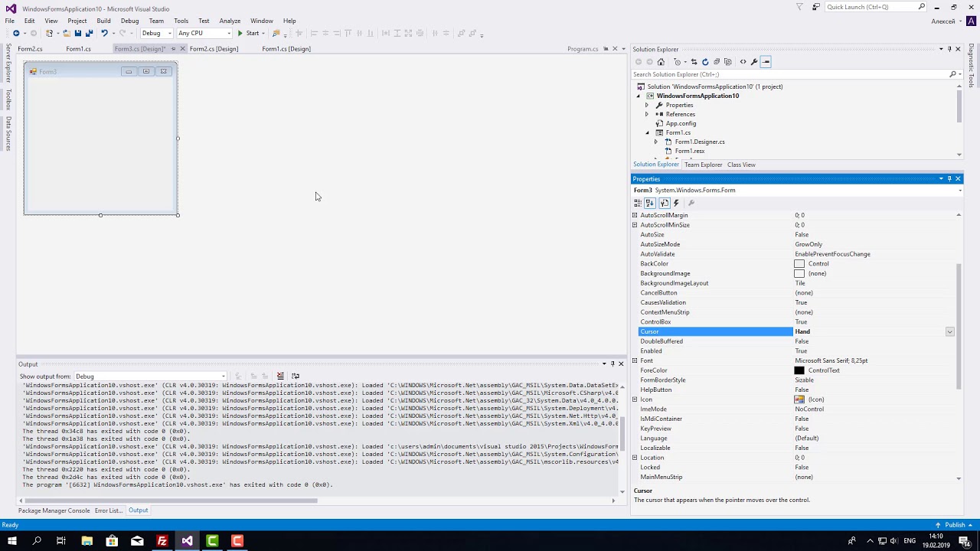Expand the Properties node in Solution Explorer
The height and width of the screenshot is (551, 980).
647,105
